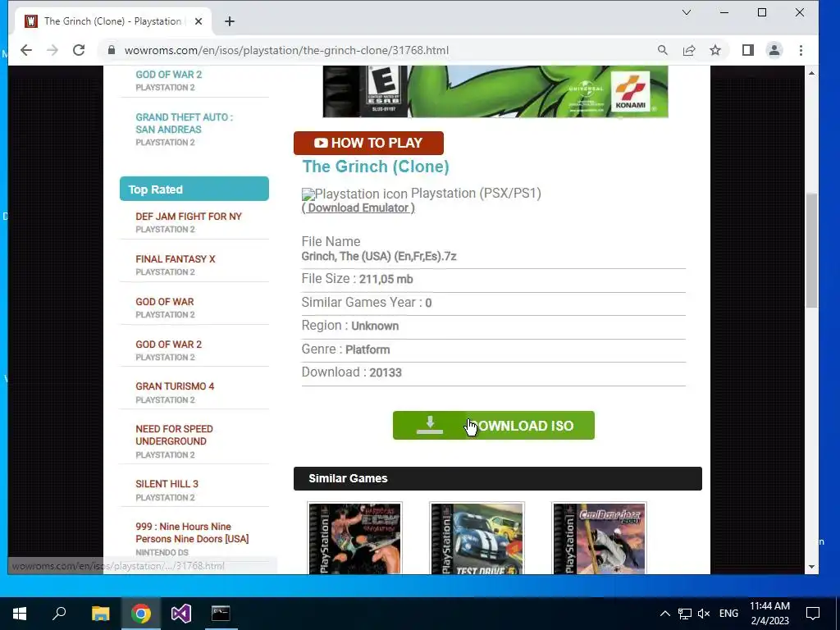The image size is (840, 630).
Task: Open the Cool Boarders game thumbnail
Action: click(599, 538)
